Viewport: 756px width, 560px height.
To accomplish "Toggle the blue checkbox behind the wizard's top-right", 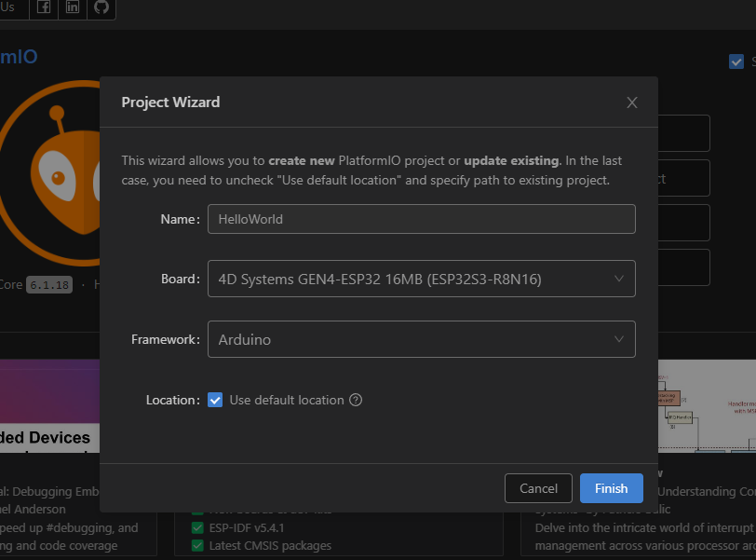I will pos(736,61).
